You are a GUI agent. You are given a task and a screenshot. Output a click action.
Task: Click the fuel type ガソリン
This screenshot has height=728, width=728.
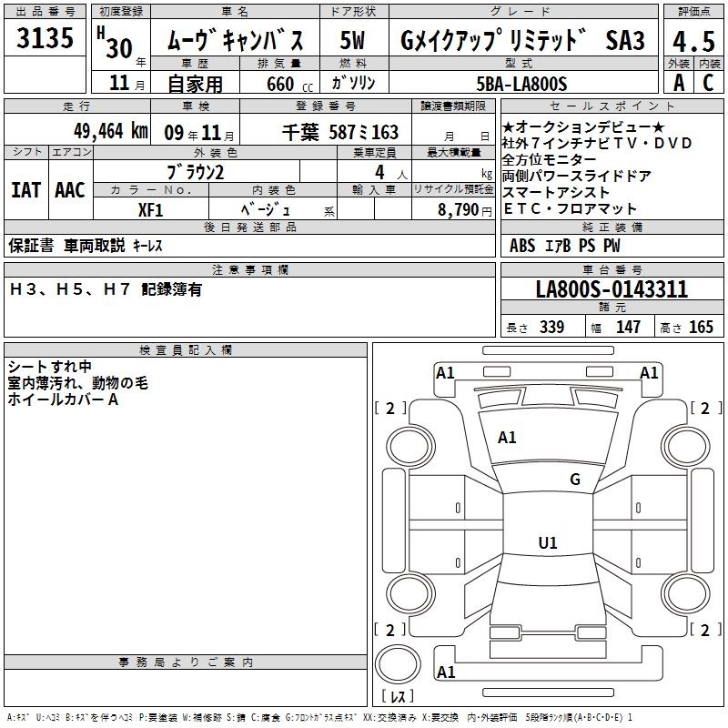click(x=353, y=83)
